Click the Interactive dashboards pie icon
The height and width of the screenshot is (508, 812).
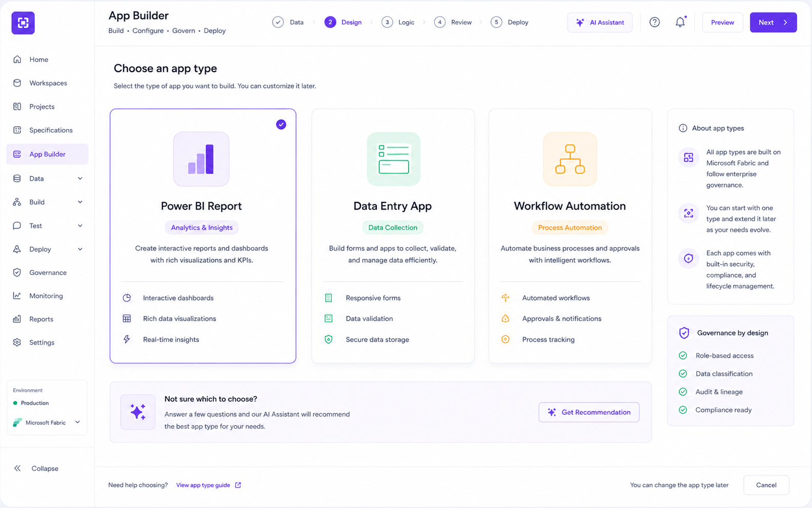coord(127,298)
